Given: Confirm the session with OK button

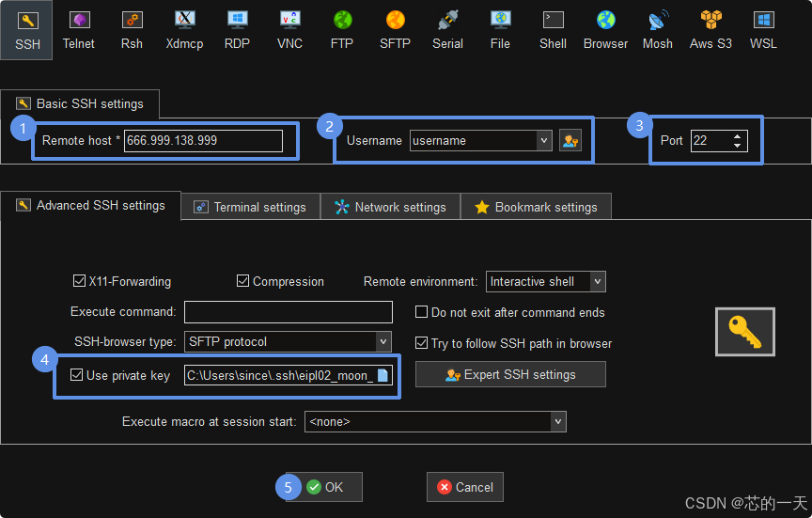Looking at the screenshot, I should coord(325,487).
